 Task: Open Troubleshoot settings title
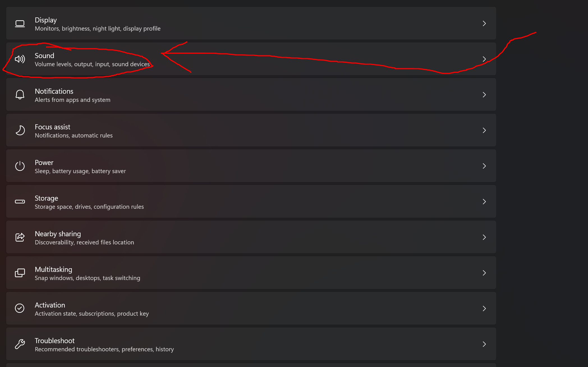pyautogui.click(x=55, y=341)
